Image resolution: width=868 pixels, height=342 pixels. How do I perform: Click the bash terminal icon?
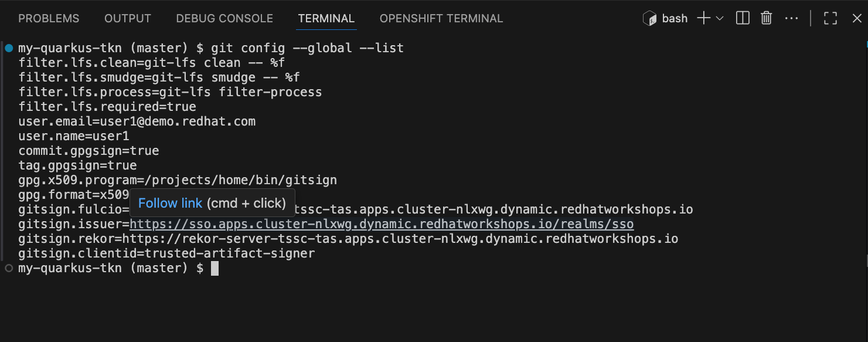(649, 18)
